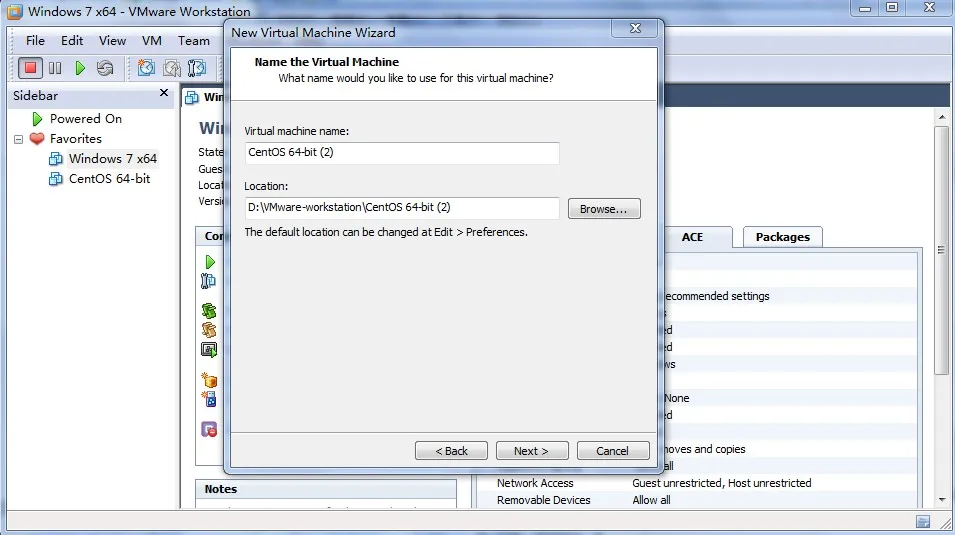Click the Notes section header
Viewport: 955px width, 535px height.
coord(326,489)
